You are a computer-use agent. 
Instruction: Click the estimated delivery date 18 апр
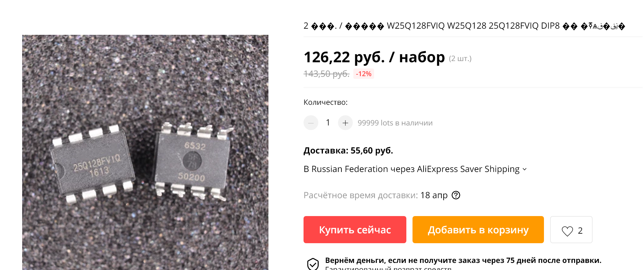[x=434, y=195]
